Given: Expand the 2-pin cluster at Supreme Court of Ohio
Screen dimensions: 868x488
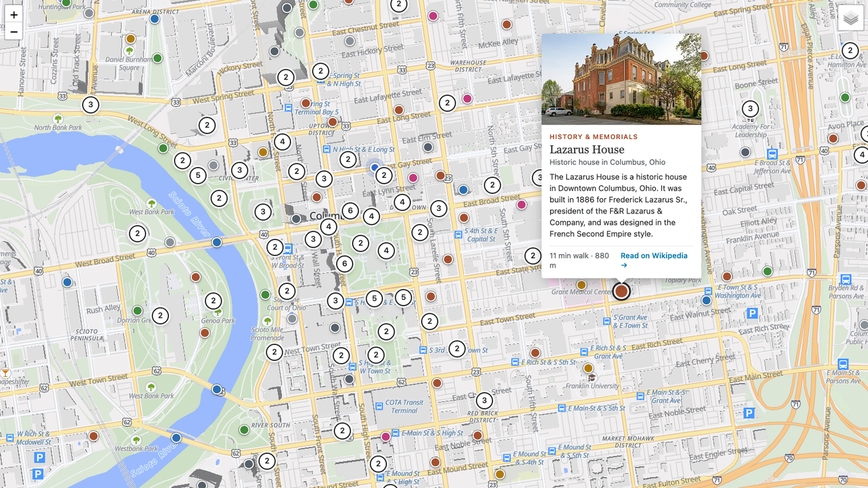Looking at the screenshot, I should [x=287, y=292].
